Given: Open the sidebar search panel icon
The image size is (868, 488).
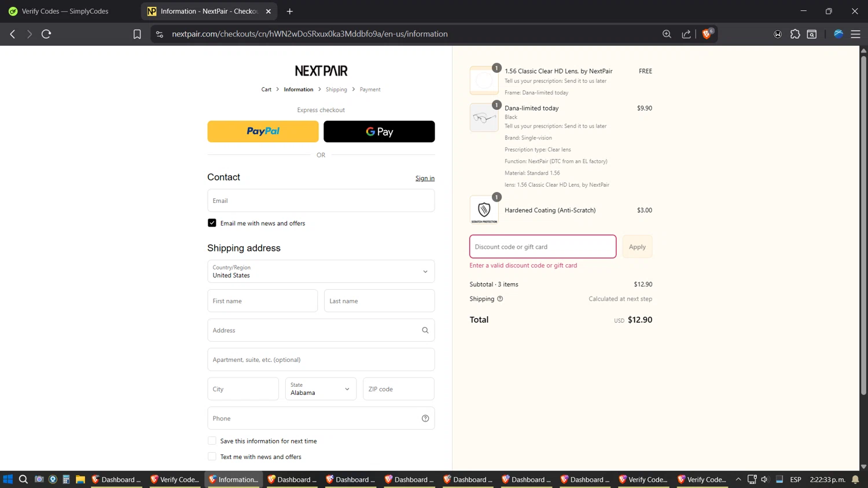Looking at the screenshot, I should pyautogui.click(x=812, y=34).
